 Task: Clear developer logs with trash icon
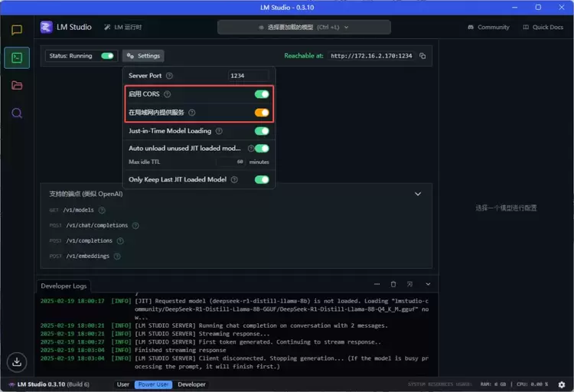pyautogui.click(x=393, y=284)
